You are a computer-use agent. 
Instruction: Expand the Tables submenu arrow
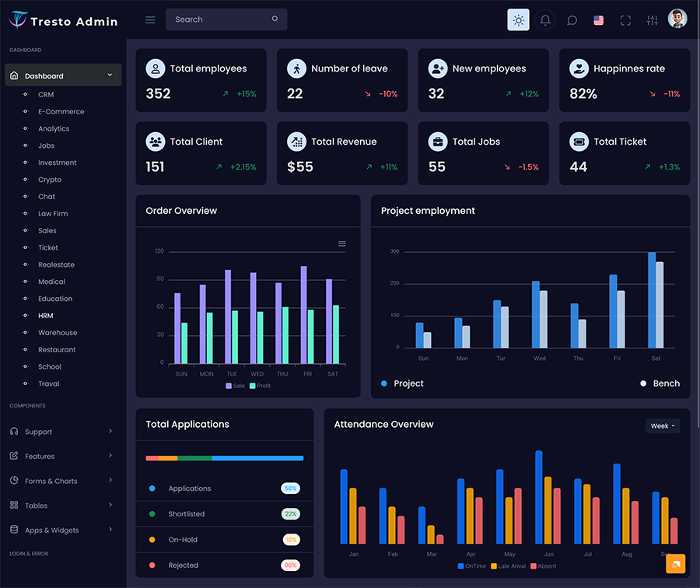pyautogui.click(x=110, y=505)
